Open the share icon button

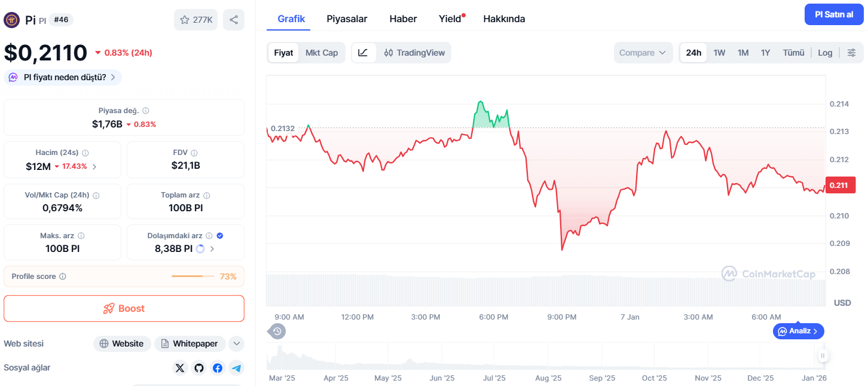[234, 20]
